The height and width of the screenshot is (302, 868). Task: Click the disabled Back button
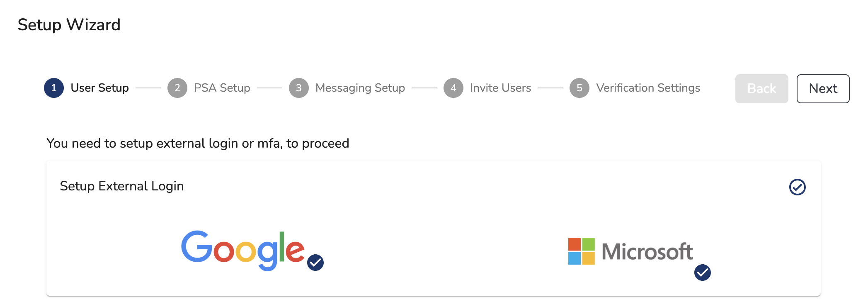[x=762, y=89]
